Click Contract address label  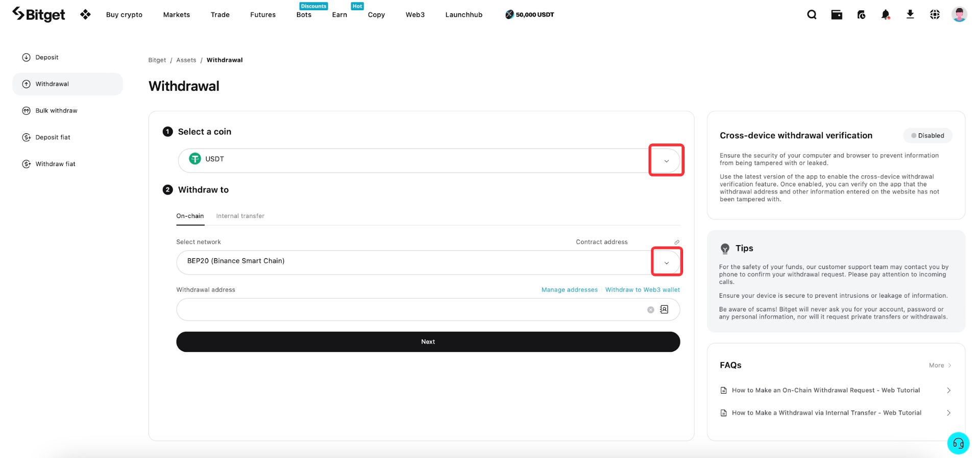coord(602,242)
